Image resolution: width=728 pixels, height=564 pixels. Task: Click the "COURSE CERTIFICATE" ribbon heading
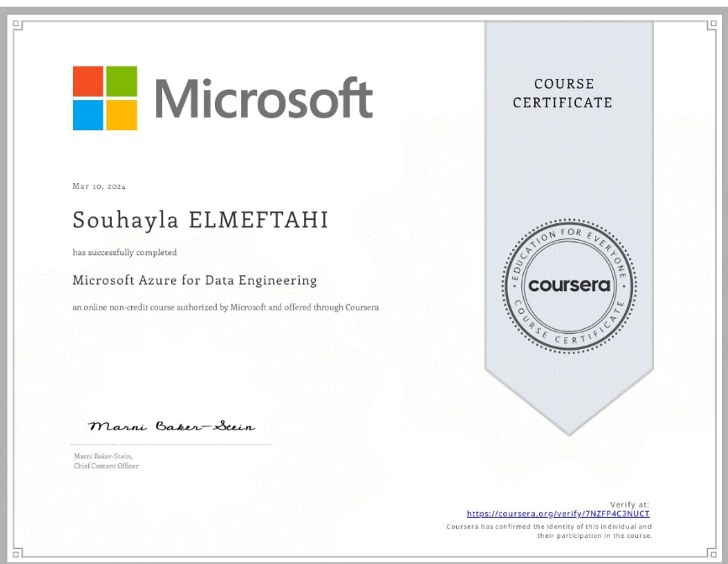pos(563,93)
